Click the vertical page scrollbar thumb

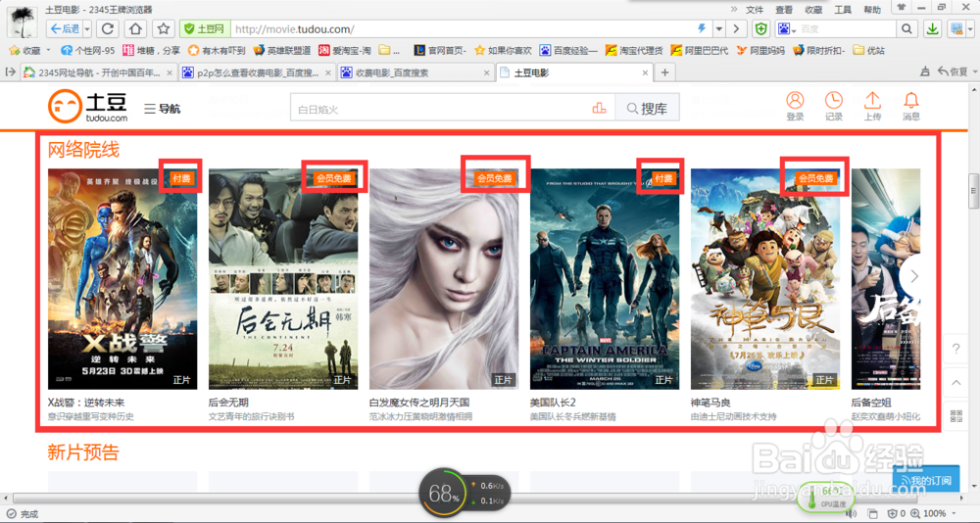point(973,191)
